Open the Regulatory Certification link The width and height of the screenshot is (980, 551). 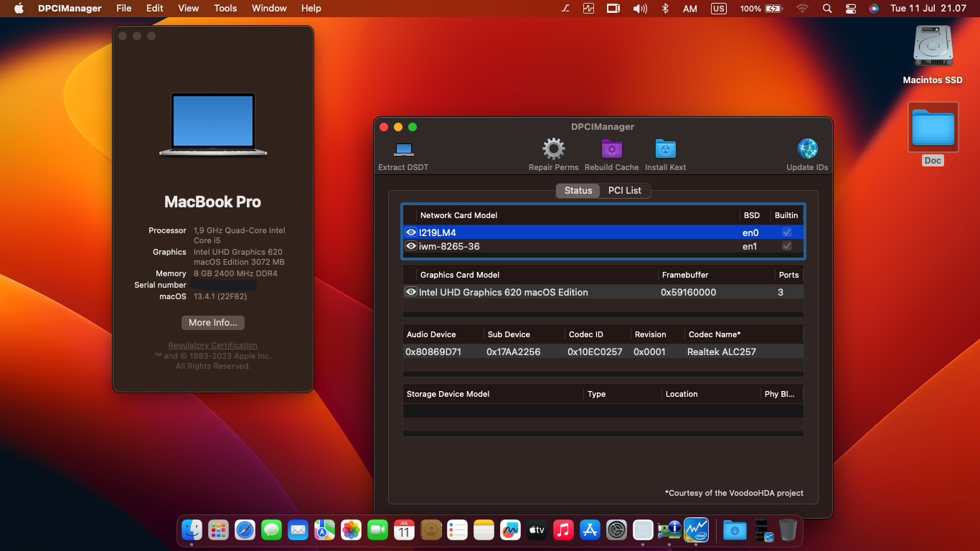tap(212, 345)
